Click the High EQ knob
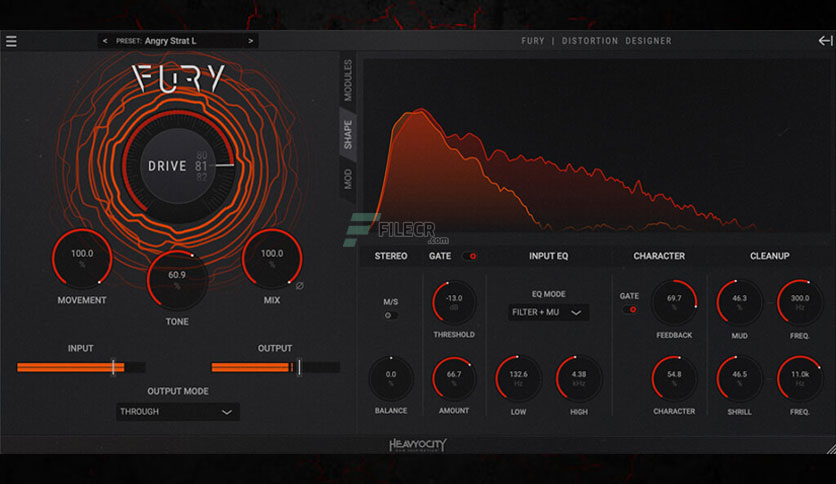Viewport: 836px width, 484px height. coord(579,378)
